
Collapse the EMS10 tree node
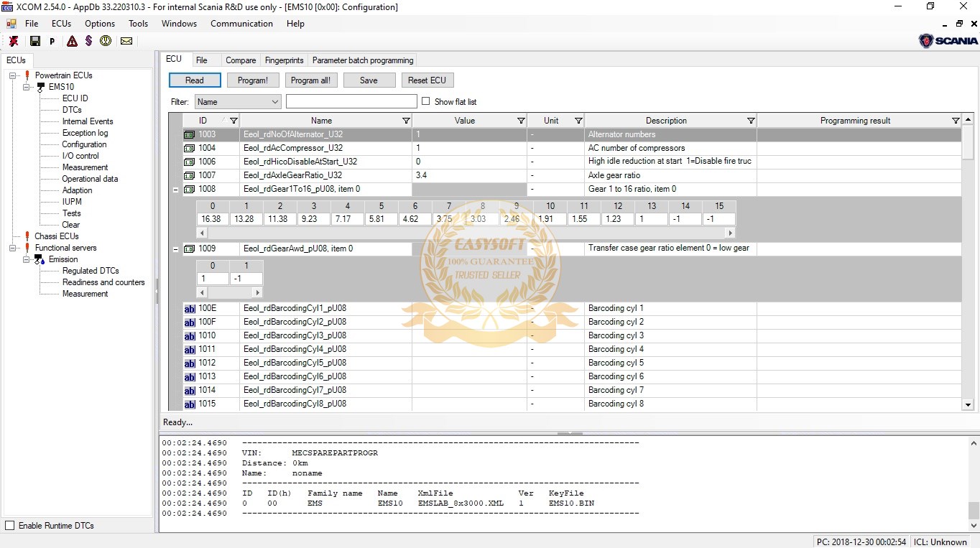(x=26, y=87)
